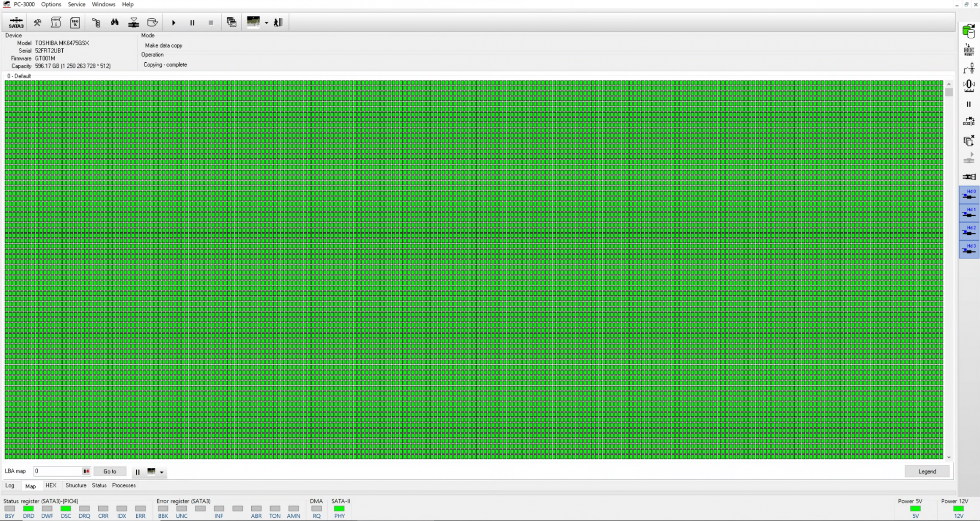Switch to the Processes tab
Screen dimensions: 980x521
(124, 486)
